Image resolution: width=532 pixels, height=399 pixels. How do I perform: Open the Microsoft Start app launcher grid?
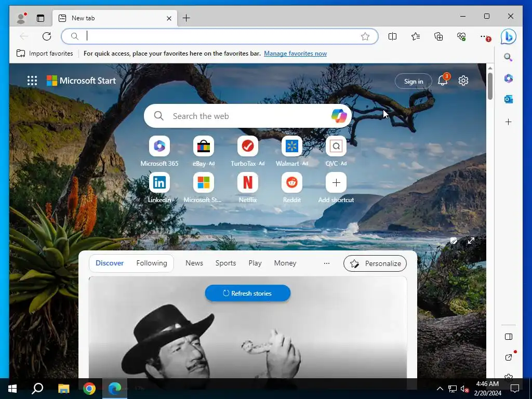pos(32,81)
